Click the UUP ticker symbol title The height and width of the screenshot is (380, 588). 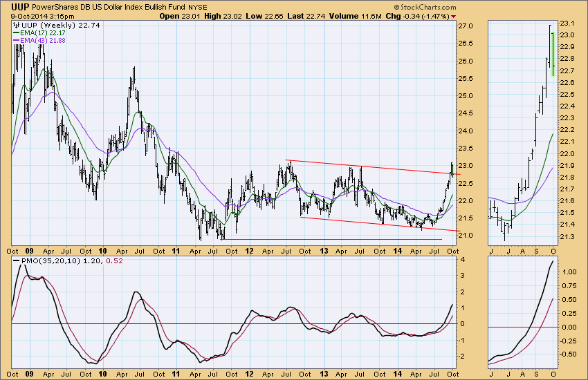21,7
